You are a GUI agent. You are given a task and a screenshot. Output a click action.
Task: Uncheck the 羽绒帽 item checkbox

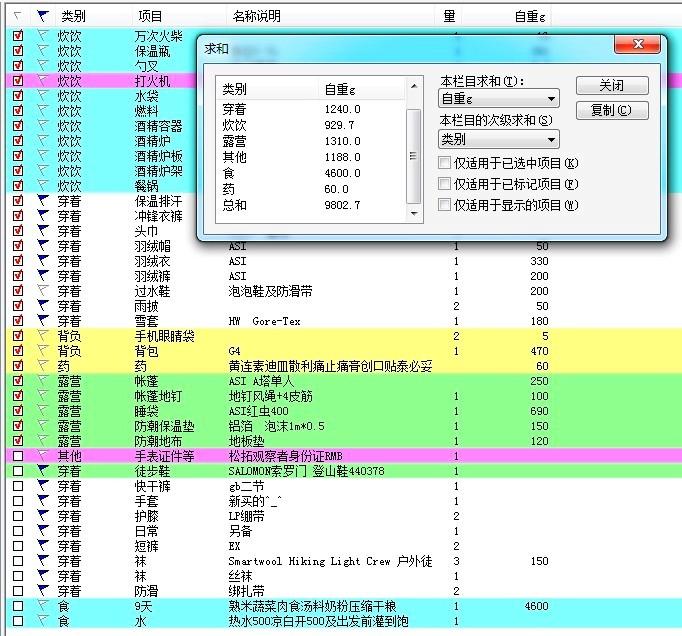(x=18, y=246)
